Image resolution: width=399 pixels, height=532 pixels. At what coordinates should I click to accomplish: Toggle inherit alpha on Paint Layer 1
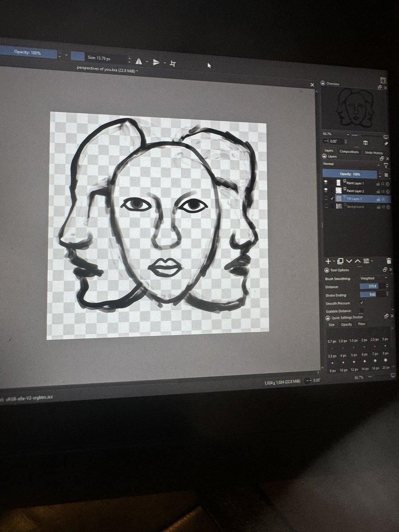click(383, 184)
